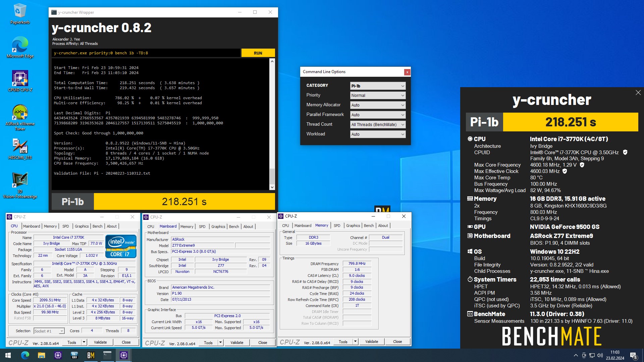
Task: Click the Intel Core i7 logo
Action: tap(121, 246)
